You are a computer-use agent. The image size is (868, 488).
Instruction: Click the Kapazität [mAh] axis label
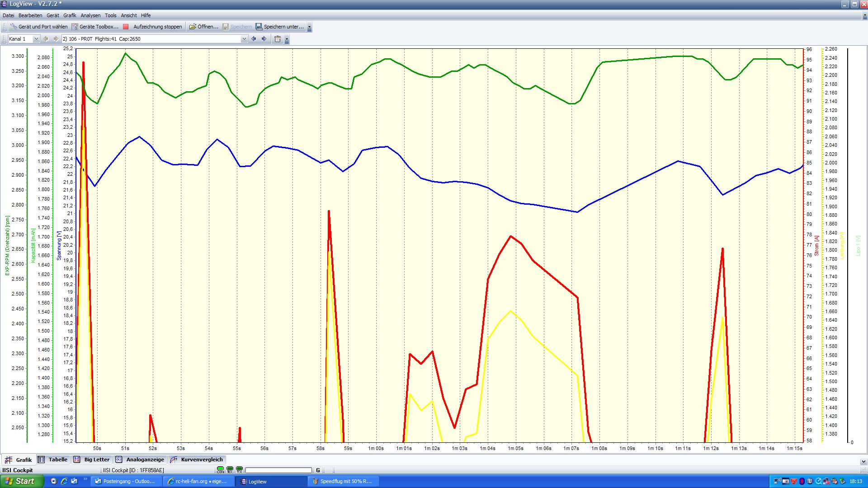click(x=33, y=245)
